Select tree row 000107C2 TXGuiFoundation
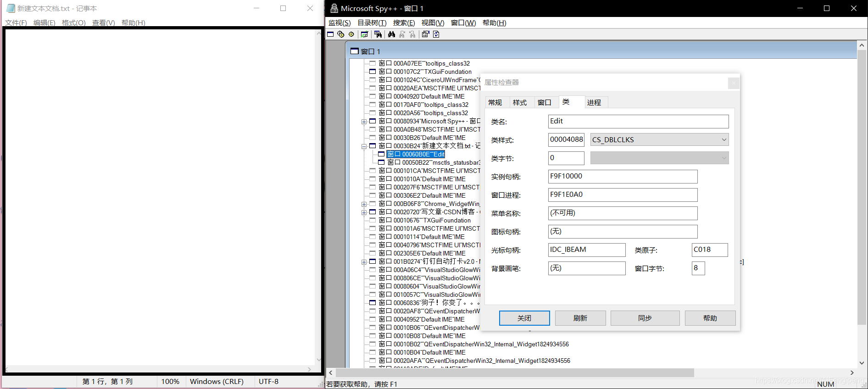The image size is (868, 389). (x=425, y=72)
